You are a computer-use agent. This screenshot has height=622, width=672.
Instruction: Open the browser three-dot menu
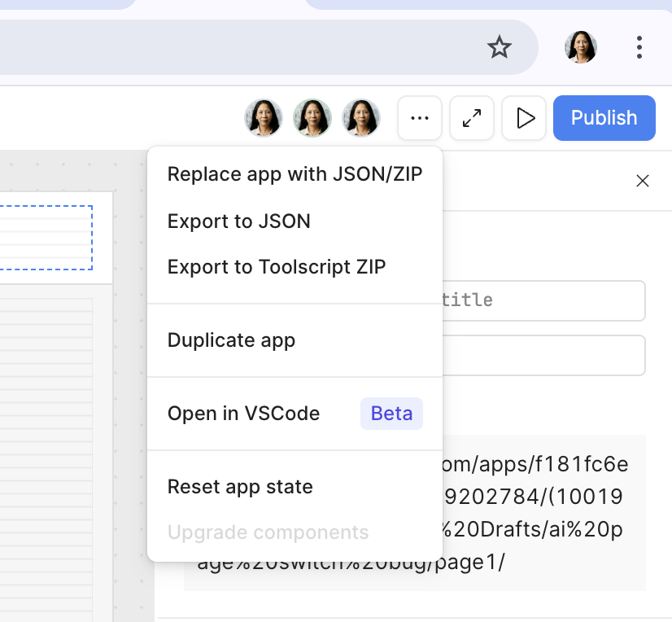coord(639,47)
